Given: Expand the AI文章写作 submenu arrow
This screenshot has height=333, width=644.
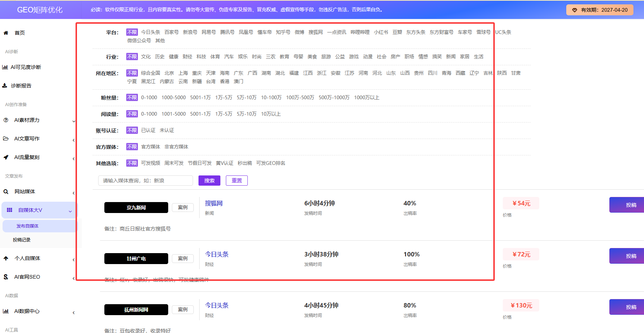Looking at the screenshot, I should coord(74,140).
